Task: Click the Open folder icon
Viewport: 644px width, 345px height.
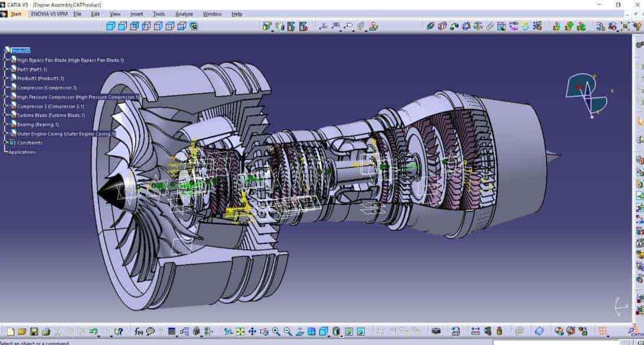Action: pos(22,331)
